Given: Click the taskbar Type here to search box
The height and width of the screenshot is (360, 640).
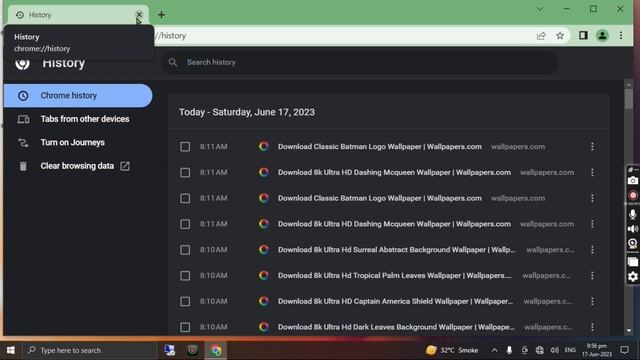Looking at the screenshot, I should point(89,350).
